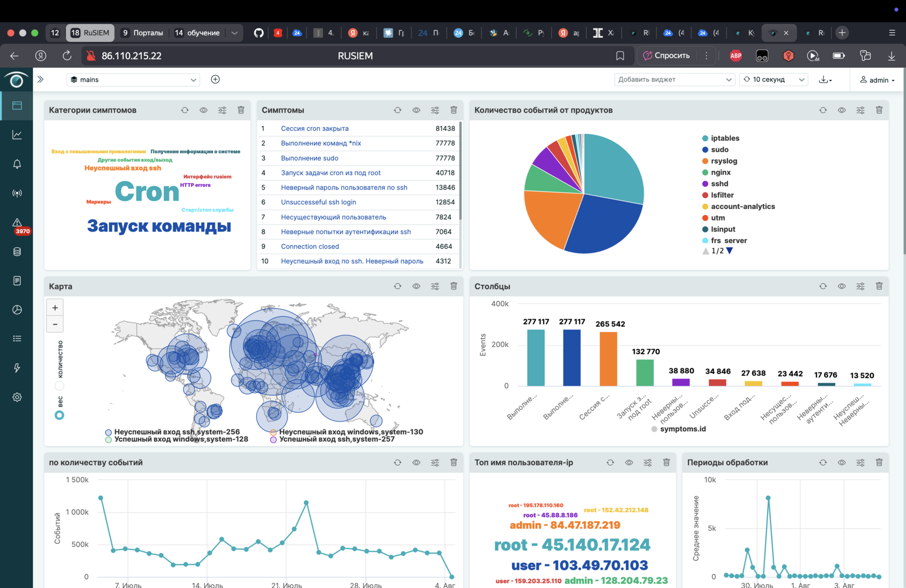Toggle visibility eye of Столбцы widget
Viewport: 906px width, 588px height.
pos(842,286)
